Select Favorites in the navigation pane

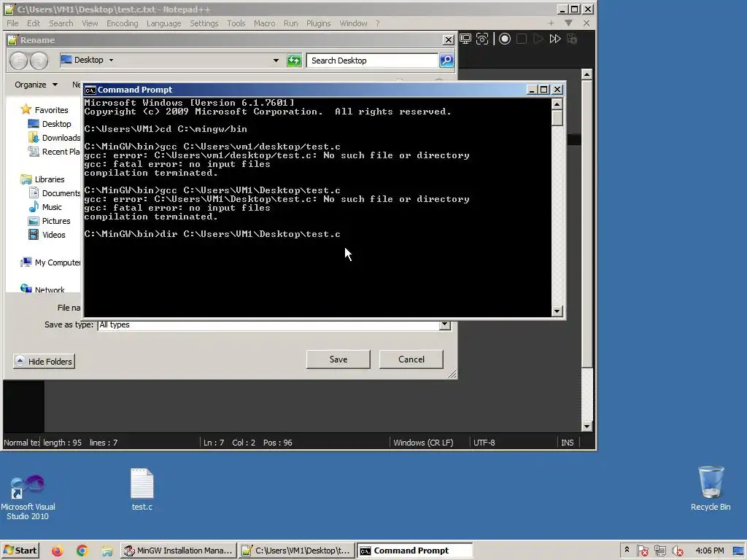pyautogui.click(x=44, y=110)
